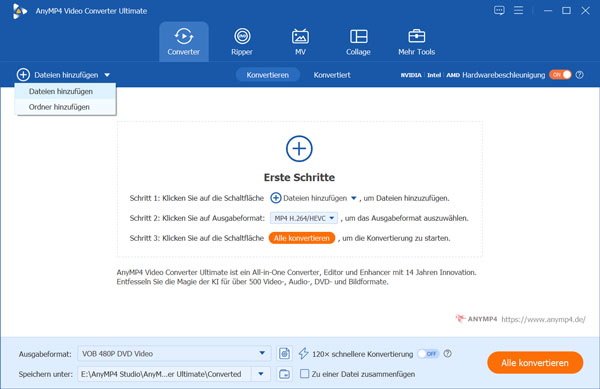The width and height of the screenshot is (600, 389).
Task: Click Dateien hinzufügen in Schritt 1
Action: tap(315, 198)
